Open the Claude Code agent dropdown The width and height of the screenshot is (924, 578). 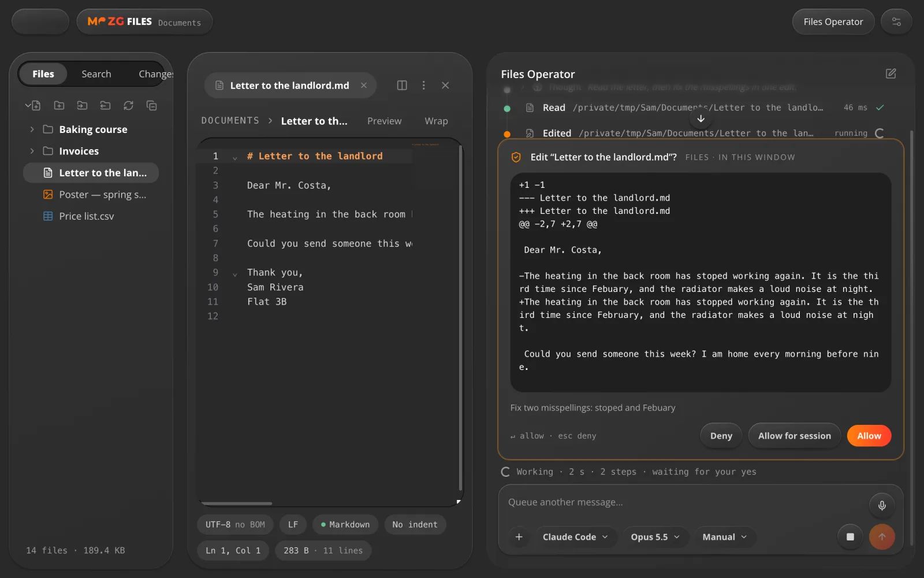point(575,537)
